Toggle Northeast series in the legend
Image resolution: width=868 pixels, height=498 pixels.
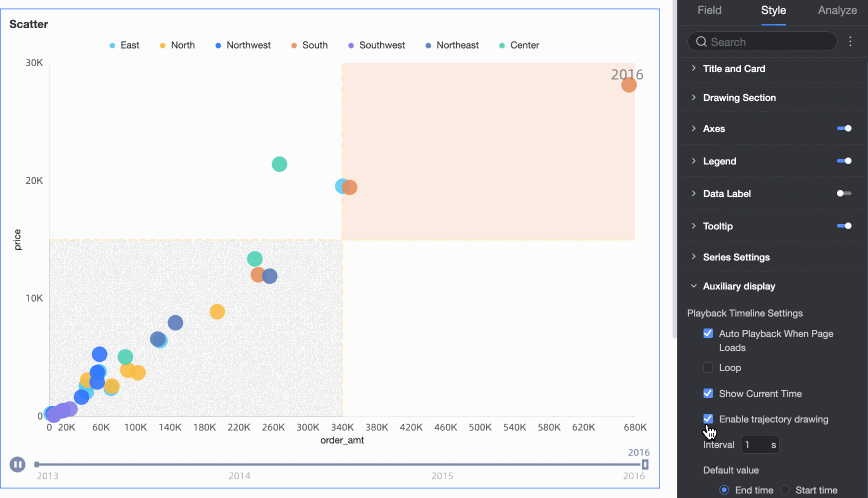click(452, 45)
